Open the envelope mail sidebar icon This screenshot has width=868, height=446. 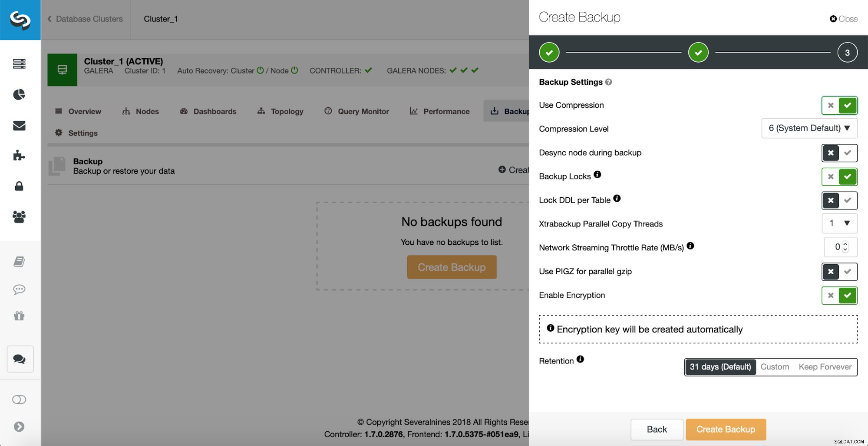pyautogui.click(x=19, y=126)
